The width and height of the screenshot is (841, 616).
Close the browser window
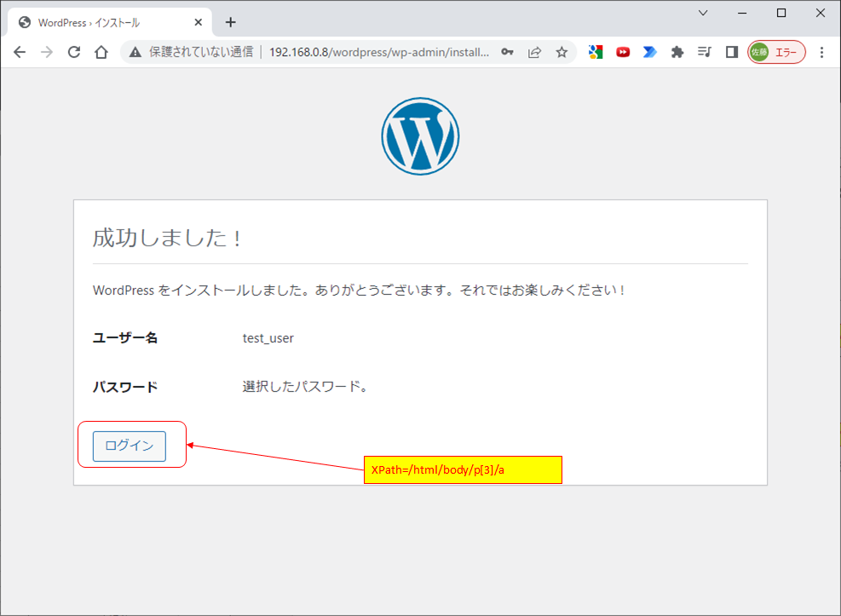point(821,13)
